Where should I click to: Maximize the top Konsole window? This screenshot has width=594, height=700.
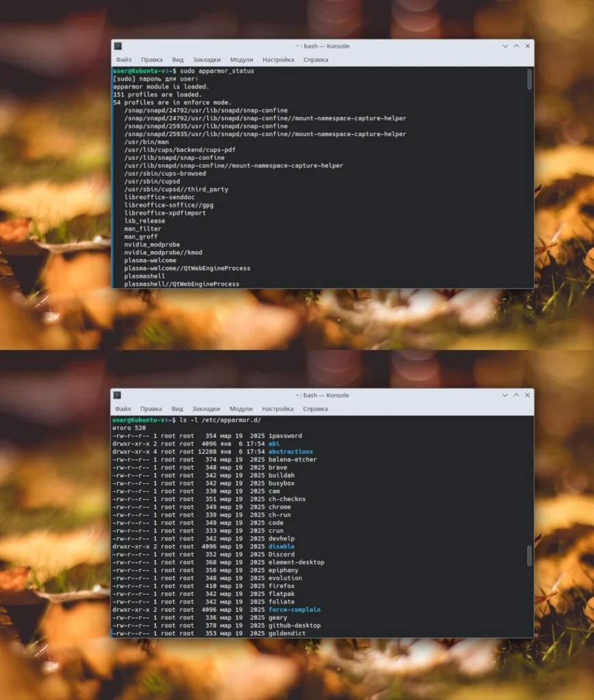(x=516, y=46)
